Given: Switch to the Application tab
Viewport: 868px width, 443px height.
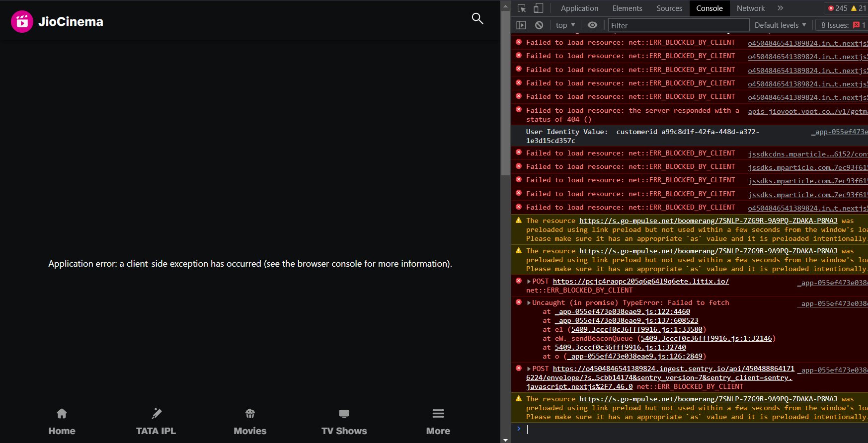Looking at the screenshot, I should 579,8.
